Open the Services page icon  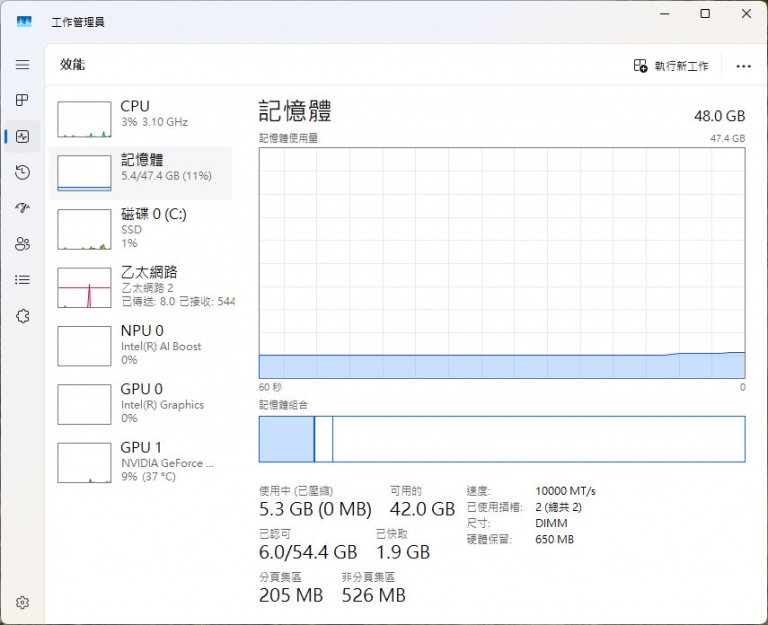pos(22,316)
